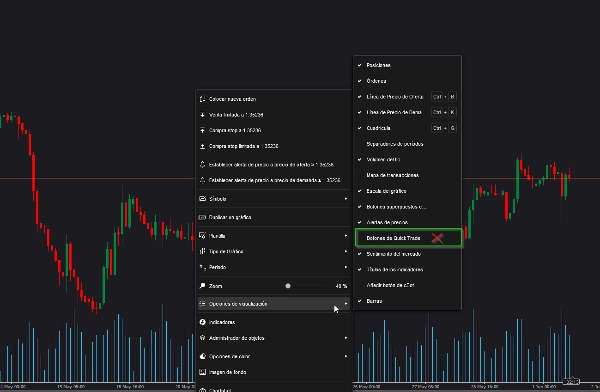Enable Mapa de transacciones
This screenshot has height=392, width=600.
408,175
